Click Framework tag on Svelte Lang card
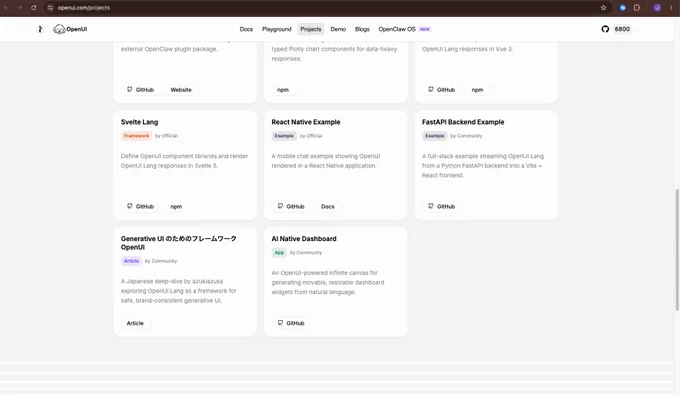The height and width of the screenshot is (397, 680). 136,136
